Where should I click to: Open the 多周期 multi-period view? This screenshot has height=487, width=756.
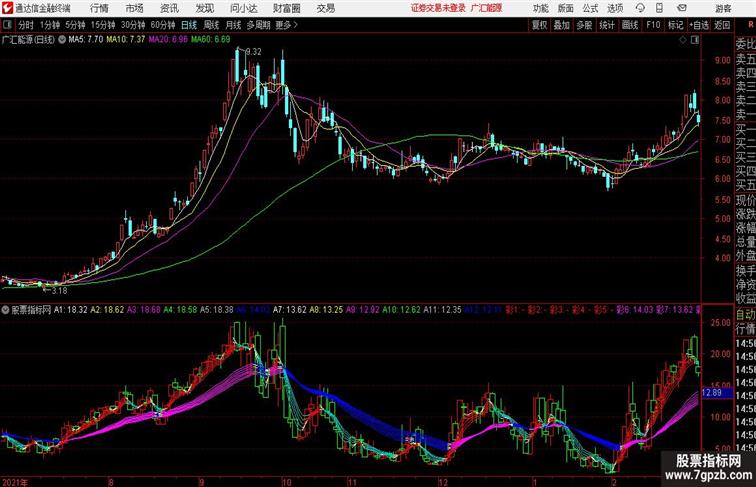click(258, 25)
